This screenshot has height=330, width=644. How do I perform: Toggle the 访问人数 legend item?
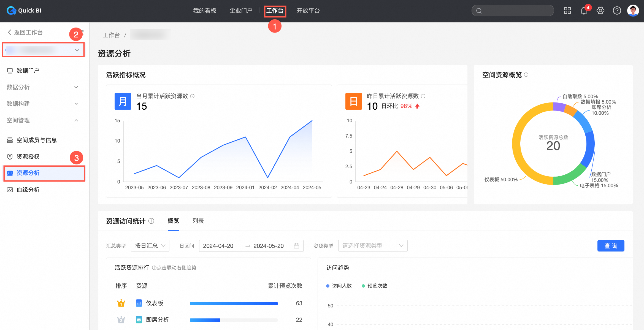click(x=339, y=286)
